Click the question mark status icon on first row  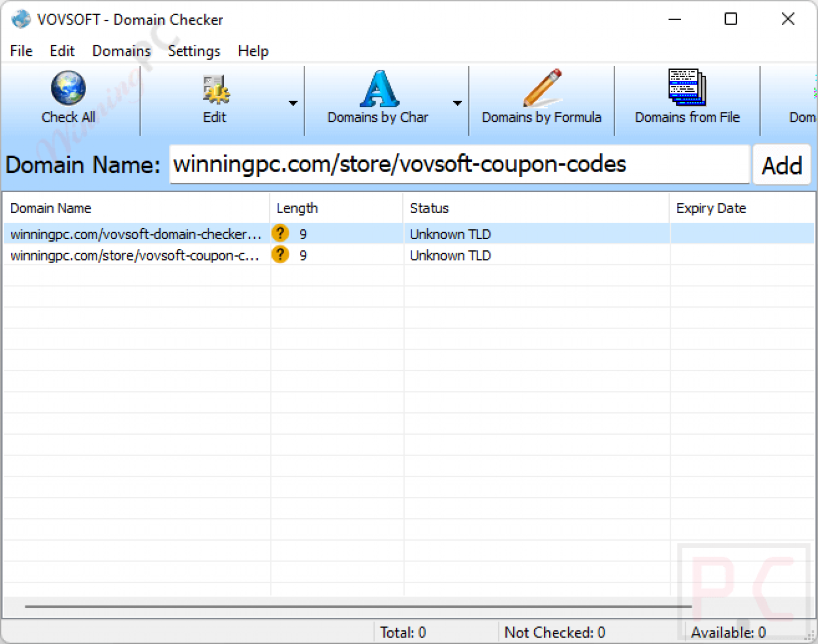click(x=280, y=233)
